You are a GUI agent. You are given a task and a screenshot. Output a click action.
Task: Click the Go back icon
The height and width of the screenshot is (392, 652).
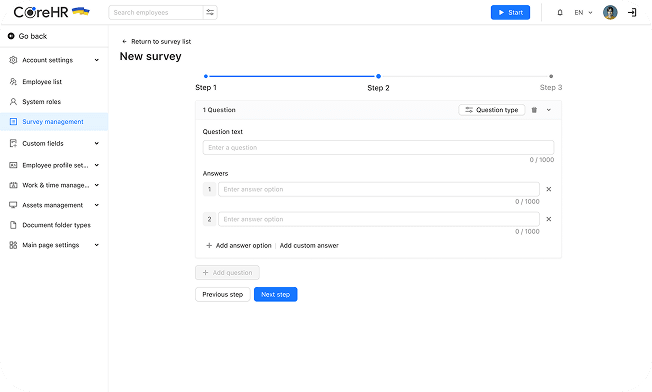(11, 36)
